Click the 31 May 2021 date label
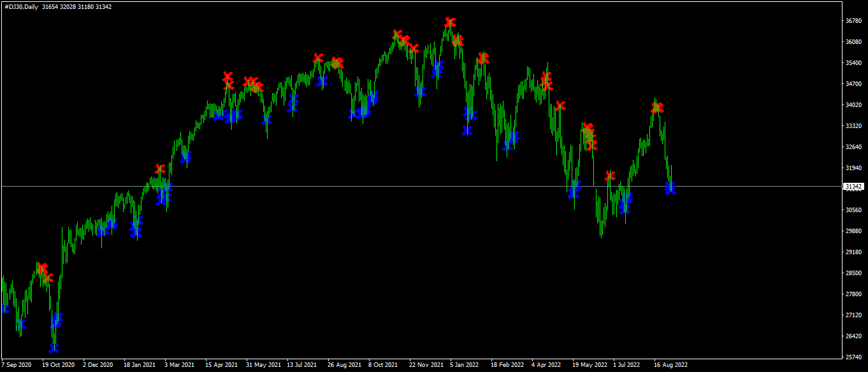 pos(263,365)
